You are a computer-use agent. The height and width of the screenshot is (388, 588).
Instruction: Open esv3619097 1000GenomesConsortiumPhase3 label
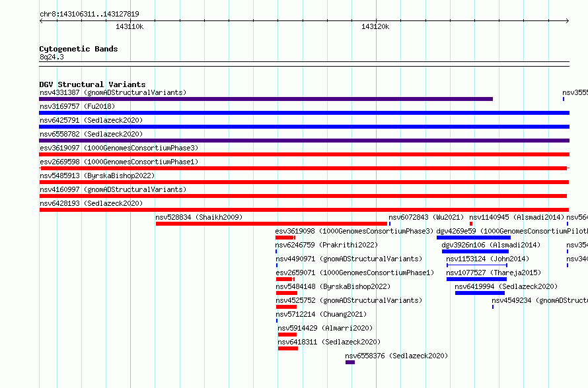(x=119, y=148)
